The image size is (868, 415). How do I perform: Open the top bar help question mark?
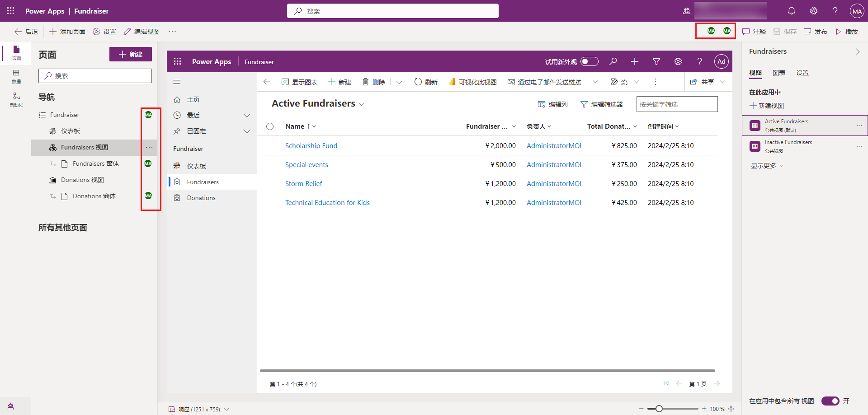click(x=835, y=11)
